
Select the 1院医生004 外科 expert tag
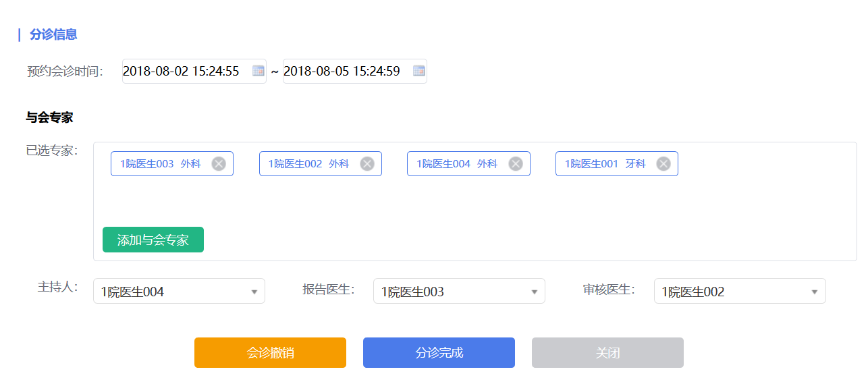[x=456, y=164]
